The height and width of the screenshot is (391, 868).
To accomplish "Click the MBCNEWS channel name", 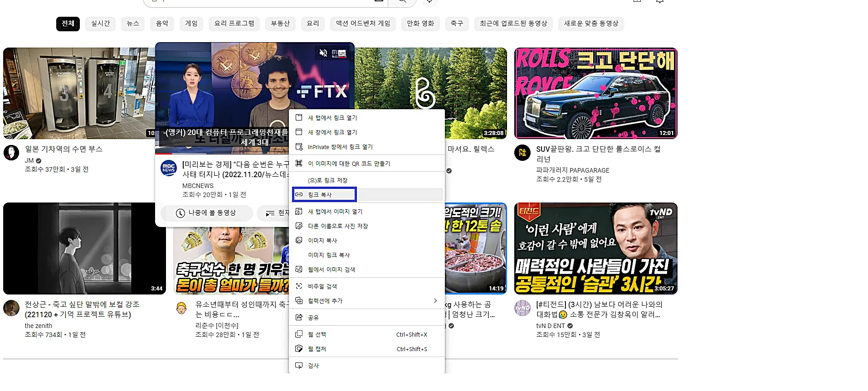I will pos(198,186).
